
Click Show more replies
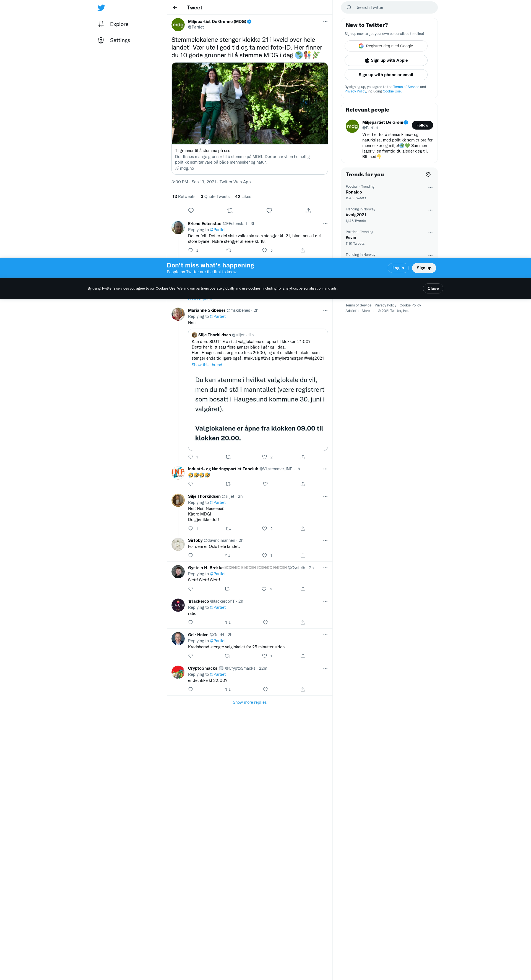pos(249,702)
